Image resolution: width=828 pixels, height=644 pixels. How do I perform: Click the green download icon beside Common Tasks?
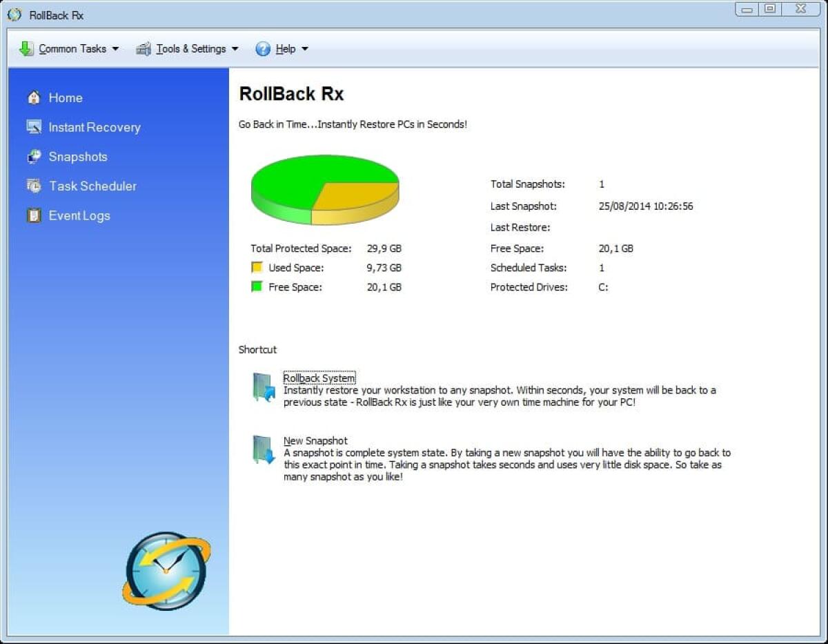point(26,48)
